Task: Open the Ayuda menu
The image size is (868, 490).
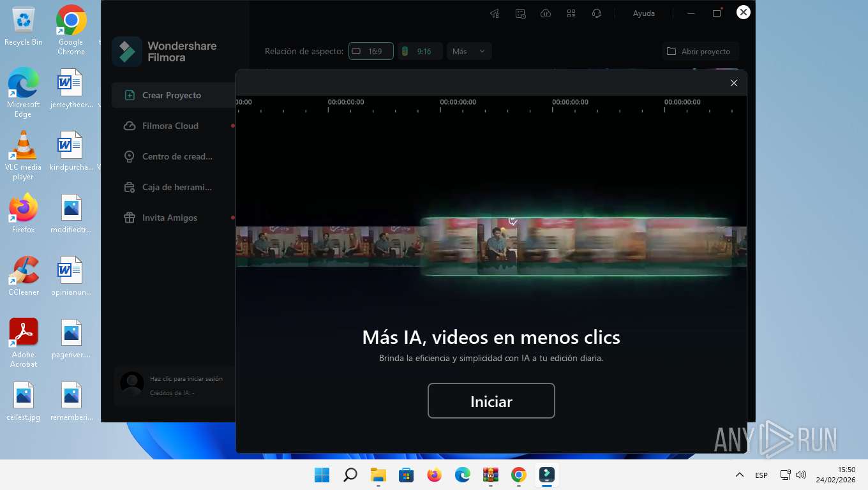Action: tap(643, 13)
